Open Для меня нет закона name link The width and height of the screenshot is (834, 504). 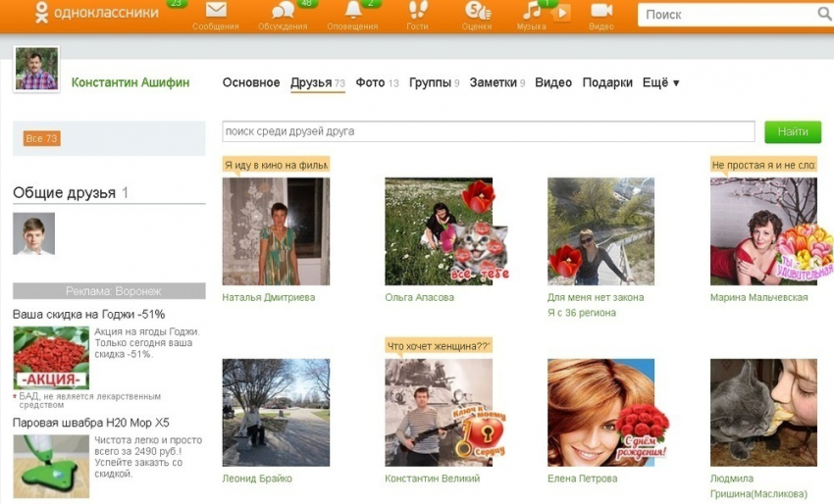point(596,305)
